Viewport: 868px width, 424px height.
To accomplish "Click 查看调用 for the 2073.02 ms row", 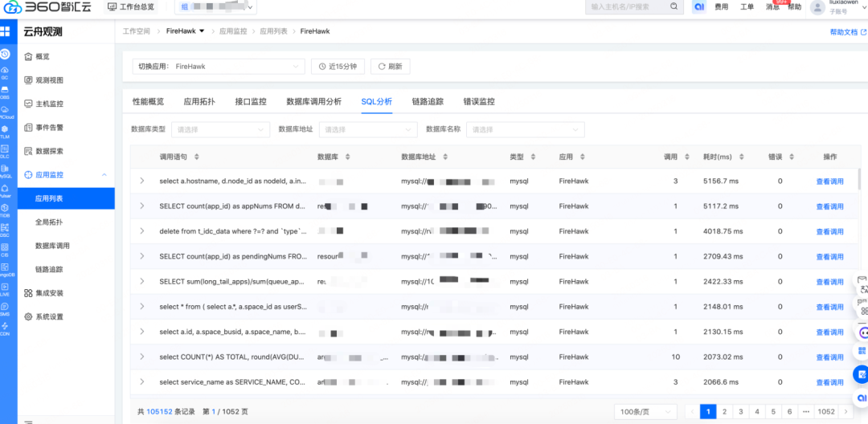I will tap(829, 357).
